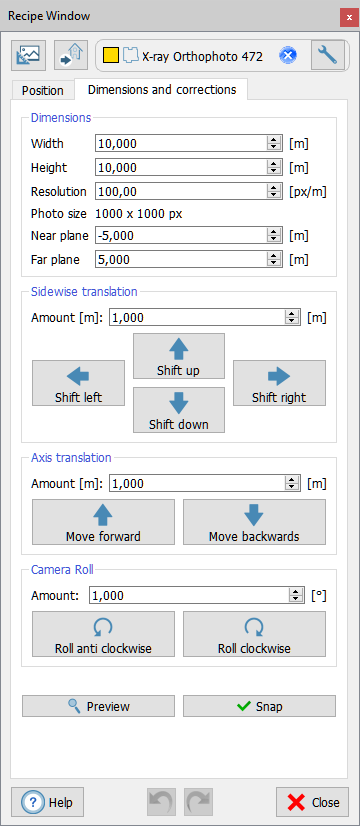Switch to the Position tab
This screenshot has width=360, height=826.
[x=43, y=91]
